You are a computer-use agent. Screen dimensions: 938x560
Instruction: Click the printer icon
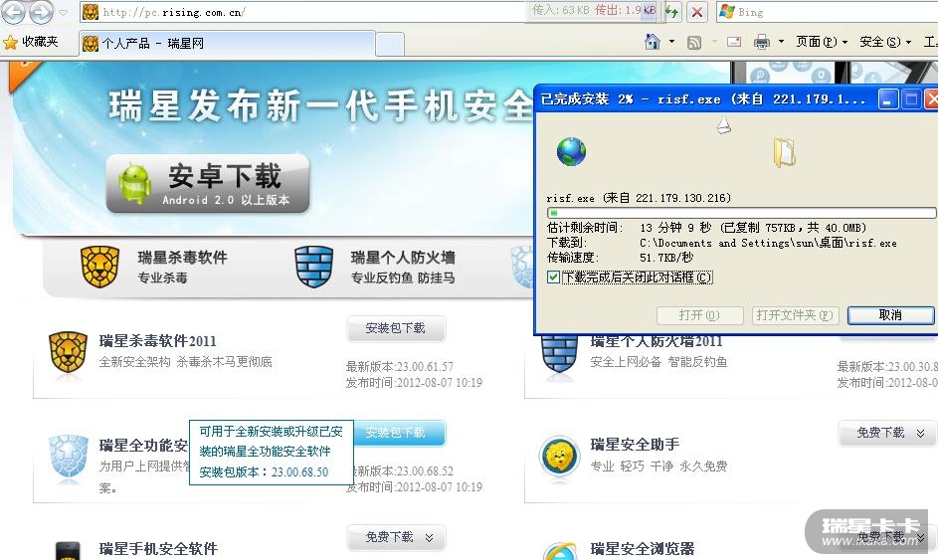click(x=762, y=42)
